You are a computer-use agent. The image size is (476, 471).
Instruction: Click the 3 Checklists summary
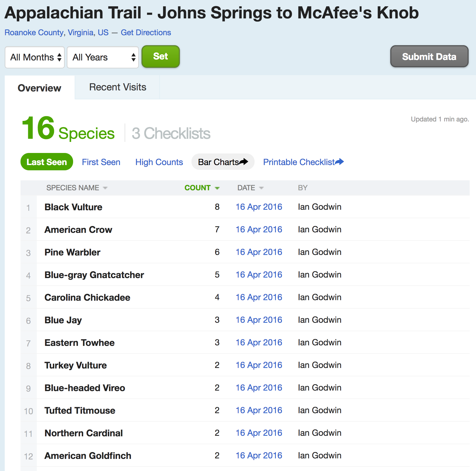(171, 134)
